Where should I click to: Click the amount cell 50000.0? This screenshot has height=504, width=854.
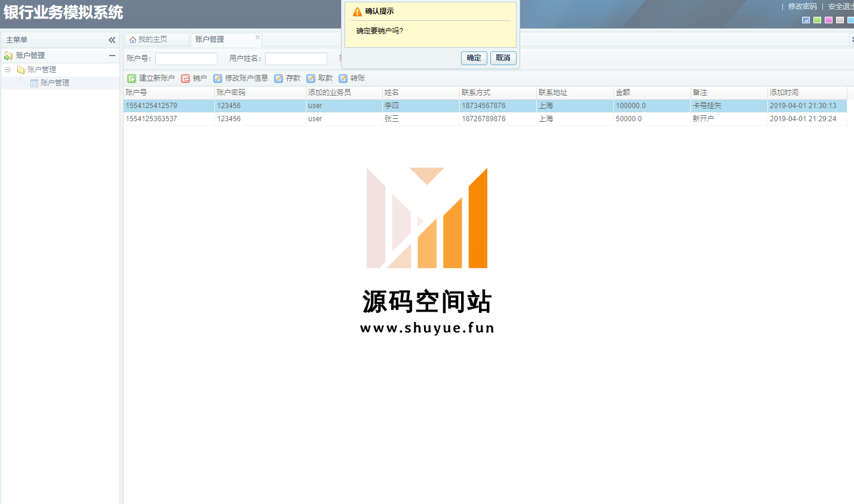[652, 119]
